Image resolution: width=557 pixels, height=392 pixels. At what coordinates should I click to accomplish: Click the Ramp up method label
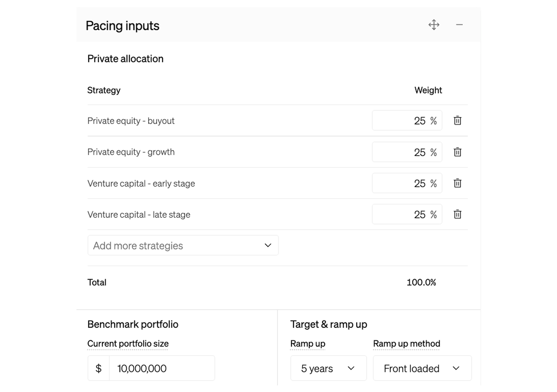(x=406, y=344)
